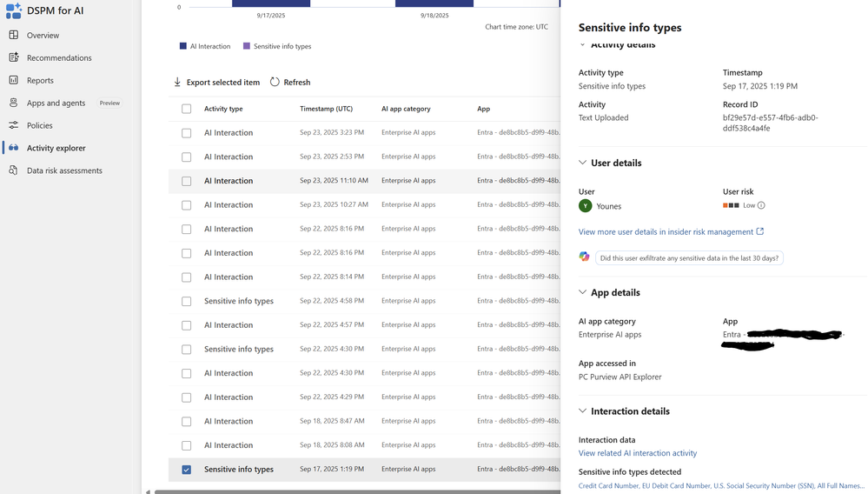Collapse the App details section
This screenshot has height=494, width=868.
tap(582, 292)
